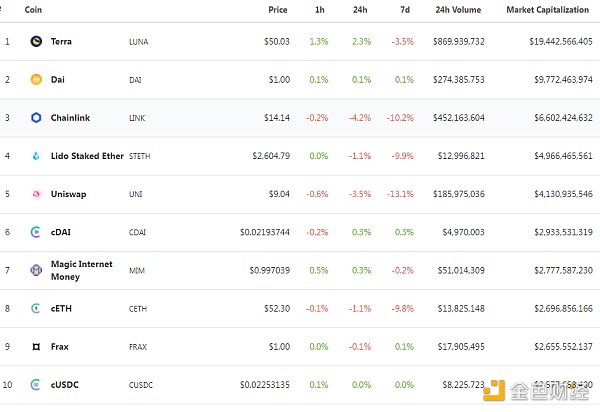
Task: Click Uniswap's 7d change -13.1%
Action: click(x=400, y=194)
